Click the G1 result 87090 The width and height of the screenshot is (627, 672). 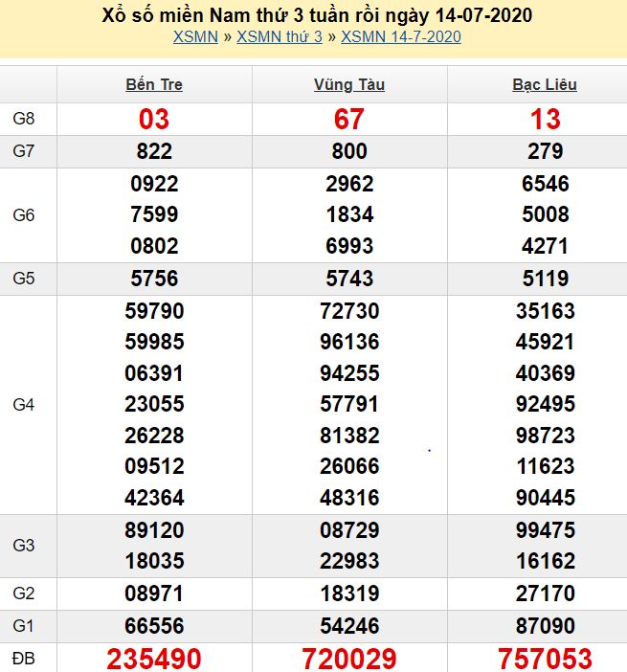pyautogui.click(x=545, y=626)
